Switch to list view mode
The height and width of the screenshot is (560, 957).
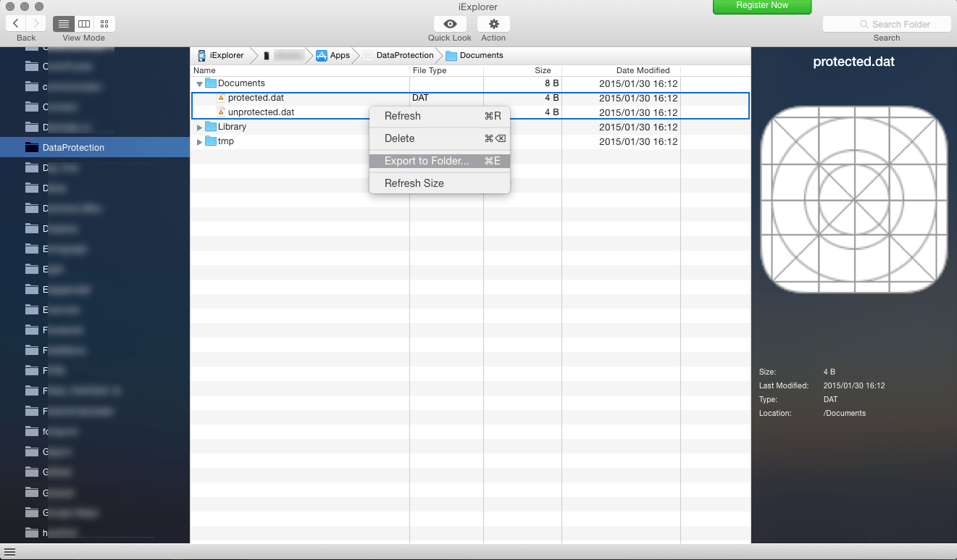click(64, 24)
